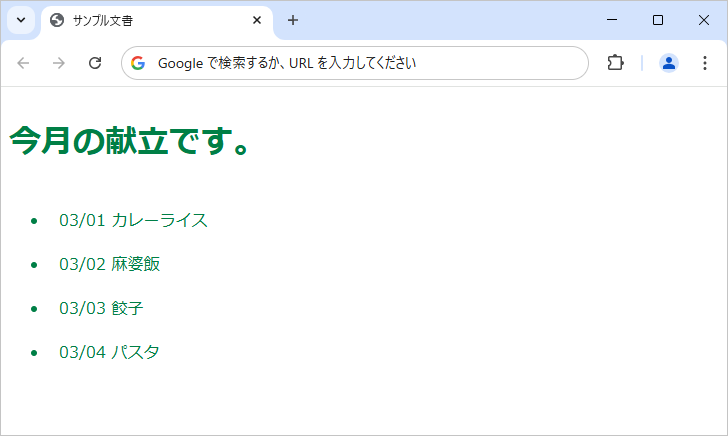
Task: Click the Google logo in address bar
Action: [x=138, y=63]
